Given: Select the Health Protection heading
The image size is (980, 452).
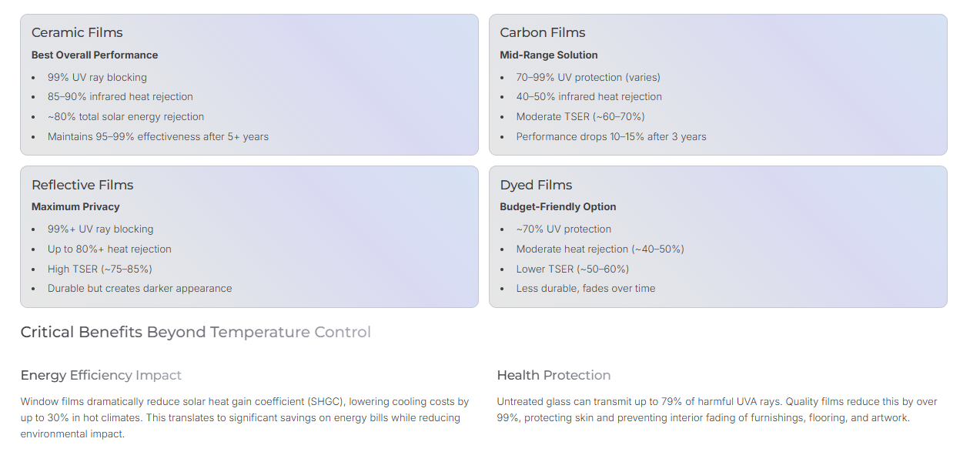Looking at the screenshot, I should point(554,375).
